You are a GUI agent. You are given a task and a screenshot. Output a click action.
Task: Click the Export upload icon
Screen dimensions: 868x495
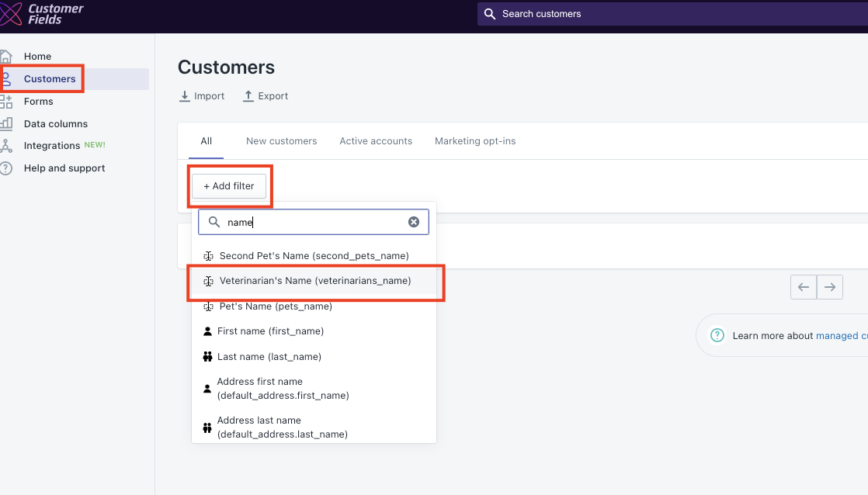[x=248, y=96]
